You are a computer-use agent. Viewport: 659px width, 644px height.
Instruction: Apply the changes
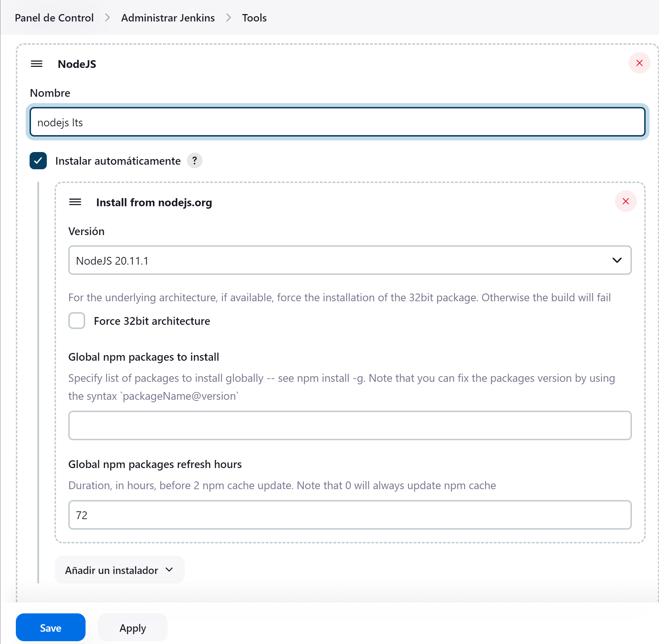pyautogui.click(x=132, y=627)
